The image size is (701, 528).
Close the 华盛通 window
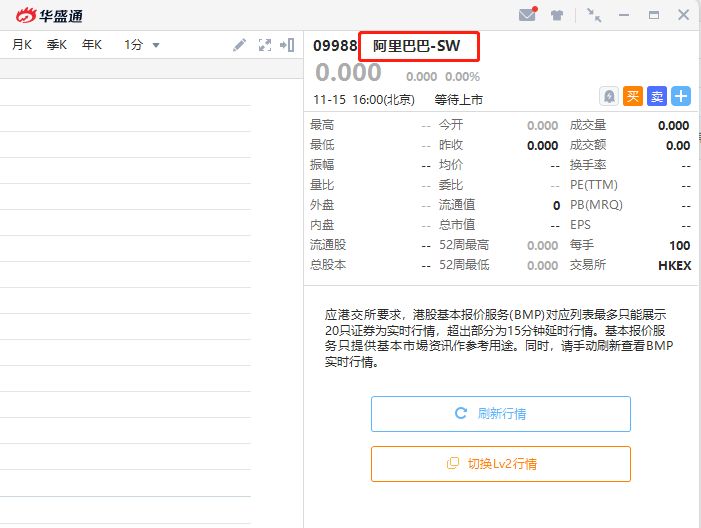coord(684,15)
